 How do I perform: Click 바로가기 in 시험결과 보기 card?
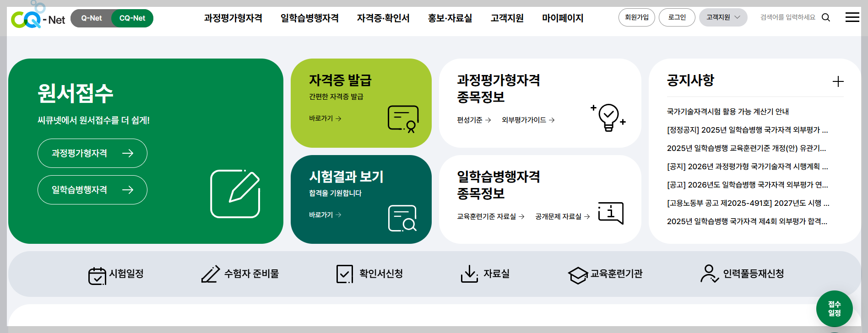point(325,215)
